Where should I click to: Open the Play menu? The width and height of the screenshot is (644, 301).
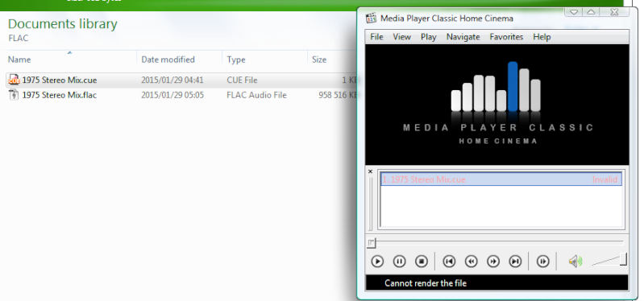(x=428, y=37)
